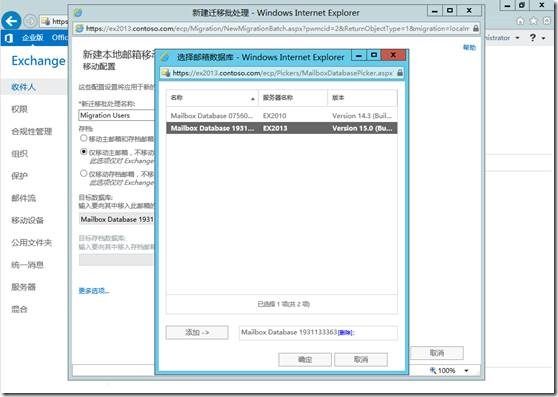Click Version 14.3 cell
558x397 pixels.
[x=362, y=116]
